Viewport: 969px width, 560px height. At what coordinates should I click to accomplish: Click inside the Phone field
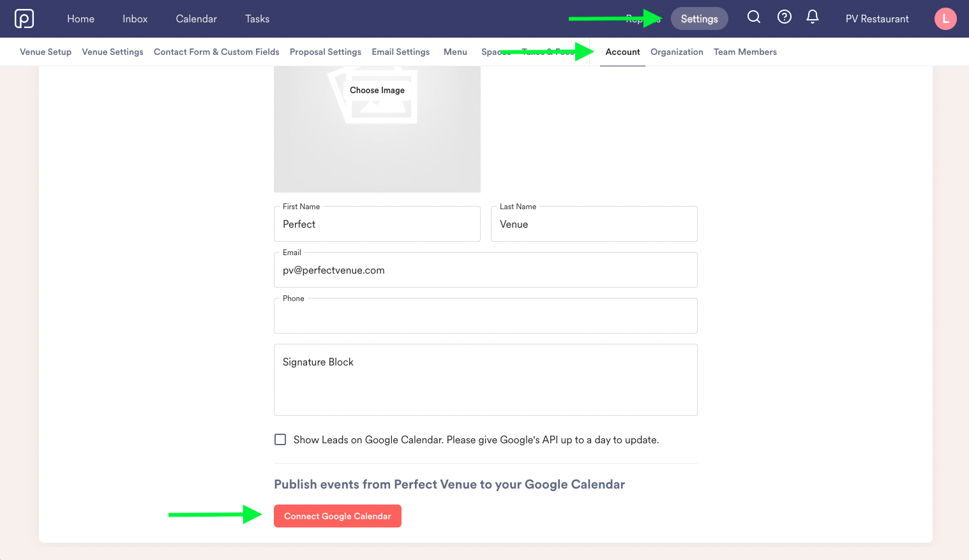485,316
